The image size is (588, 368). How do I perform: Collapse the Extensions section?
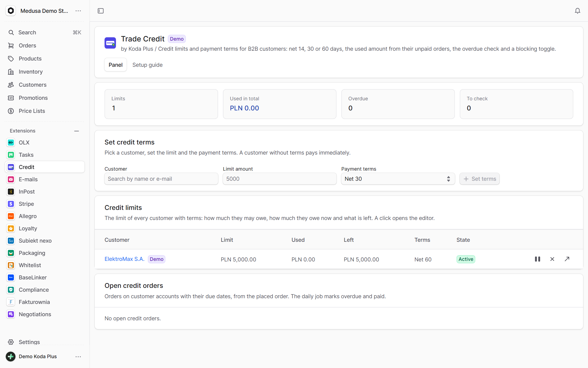(x=76, y=131)
